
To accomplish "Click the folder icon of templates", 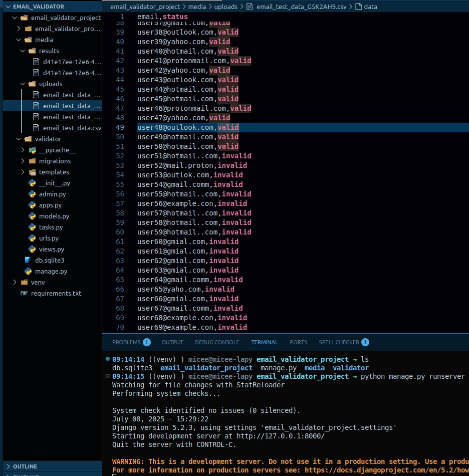I will point(32,172).
